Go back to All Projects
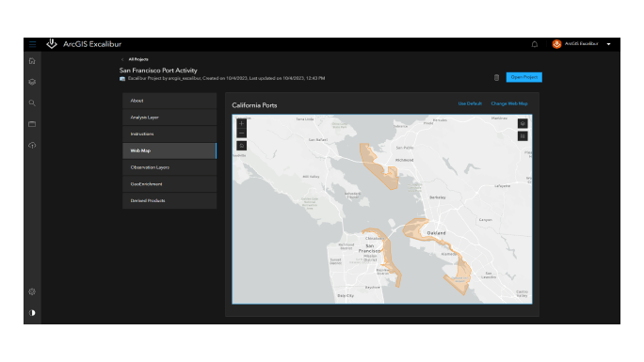 138,59
